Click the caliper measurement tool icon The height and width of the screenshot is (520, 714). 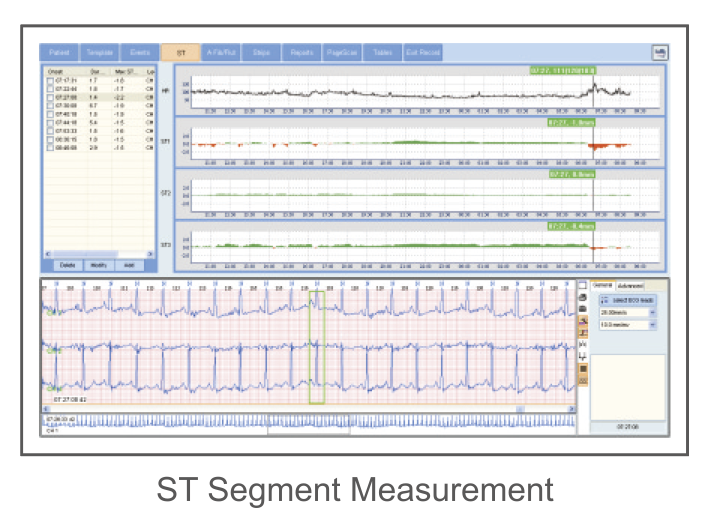pyautogui.click(x=583, y=343)
